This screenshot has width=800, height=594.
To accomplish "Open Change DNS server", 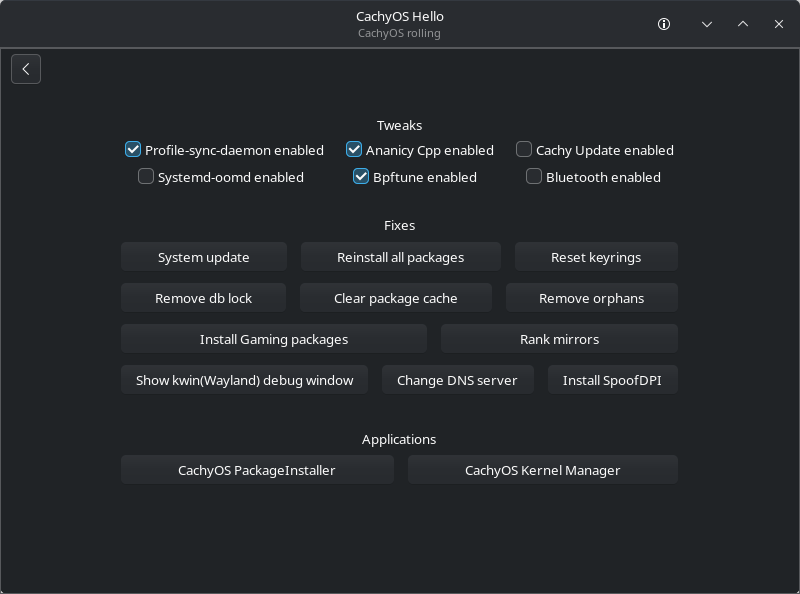I will pyautogui.click(x=458, y=380).
